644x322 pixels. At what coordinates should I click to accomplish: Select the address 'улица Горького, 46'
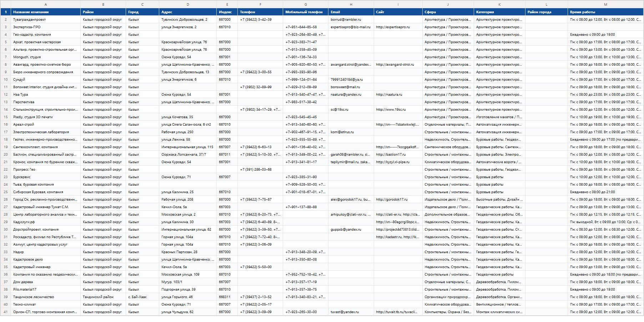coord(188,297)
